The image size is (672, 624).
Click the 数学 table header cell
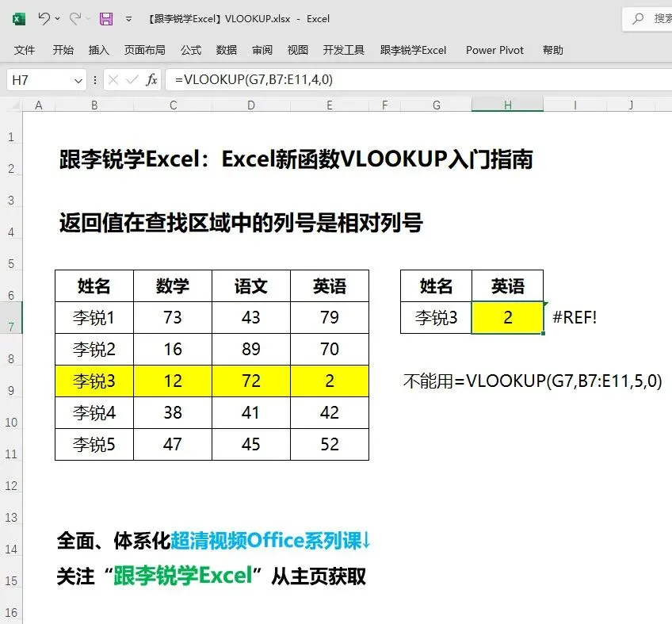tap(173, 286)
